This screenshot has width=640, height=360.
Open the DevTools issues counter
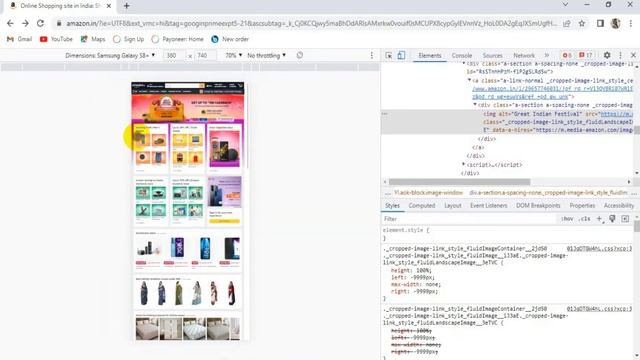pos(585,55)
